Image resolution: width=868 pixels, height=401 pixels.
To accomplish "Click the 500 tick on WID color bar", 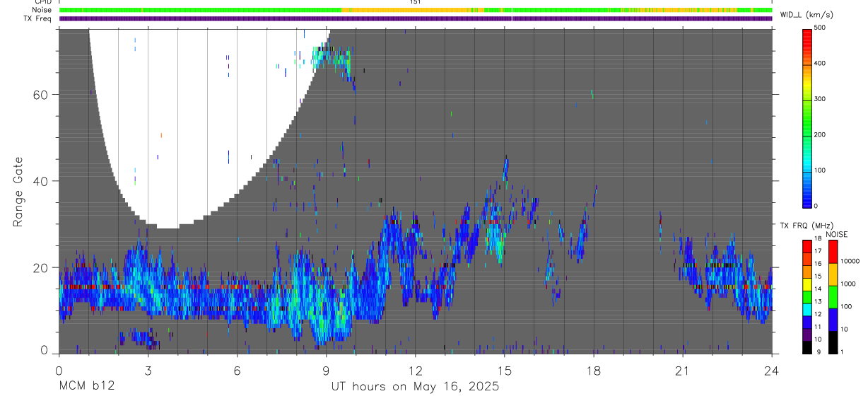I will (820, 28).
